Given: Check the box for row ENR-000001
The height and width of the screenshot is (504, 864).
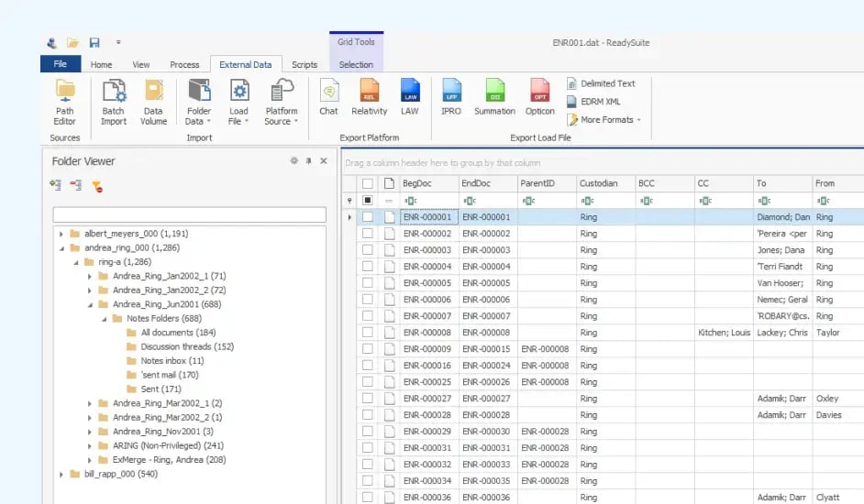Looking at the screenshot, I should coord(368,217).
